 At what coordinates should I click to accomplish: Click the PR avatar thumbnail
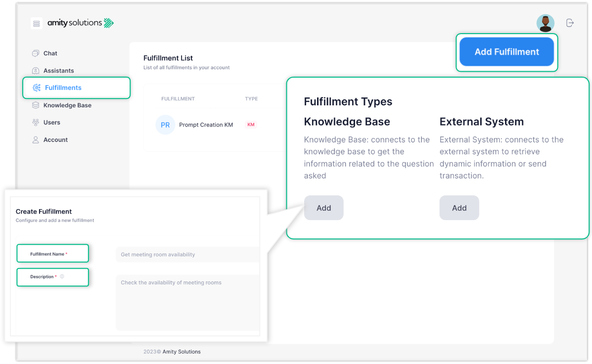165,125
